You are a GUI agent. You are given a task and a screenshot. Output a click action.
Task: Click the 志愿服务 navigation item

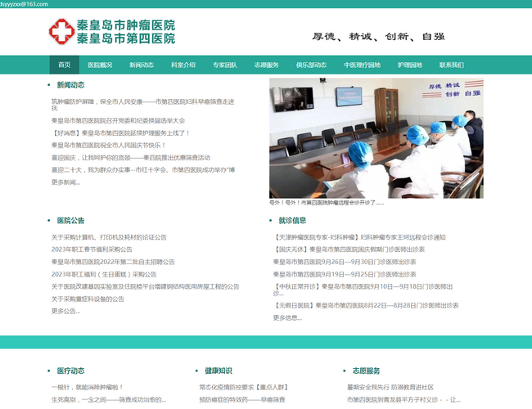(266, 65)
